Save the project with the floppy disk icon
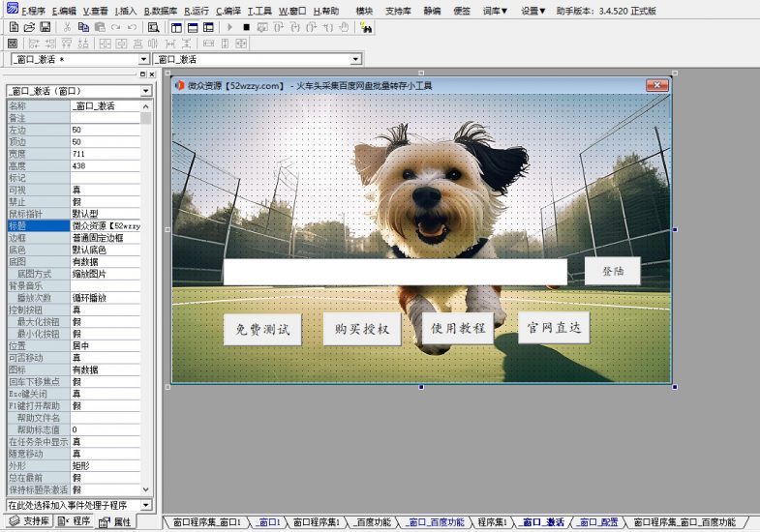760x532 pixels. tap(45, 27)
